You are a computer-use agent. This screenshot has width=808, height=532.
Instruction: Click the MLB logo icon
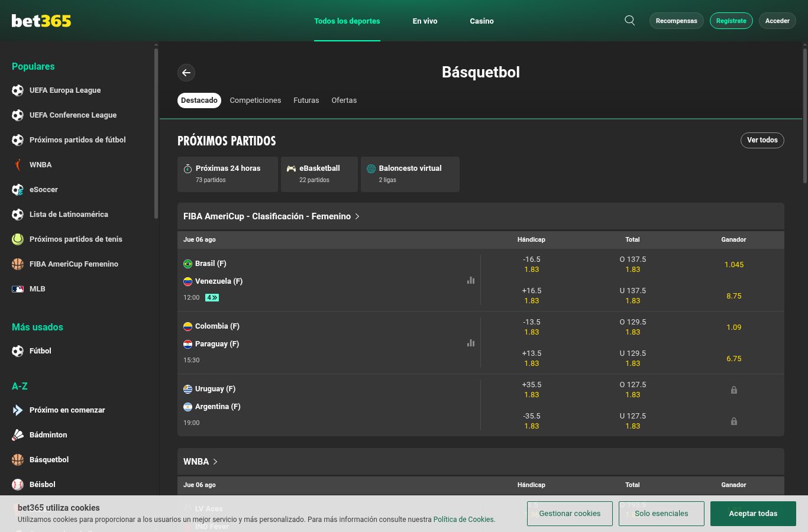tap(18, 289)
